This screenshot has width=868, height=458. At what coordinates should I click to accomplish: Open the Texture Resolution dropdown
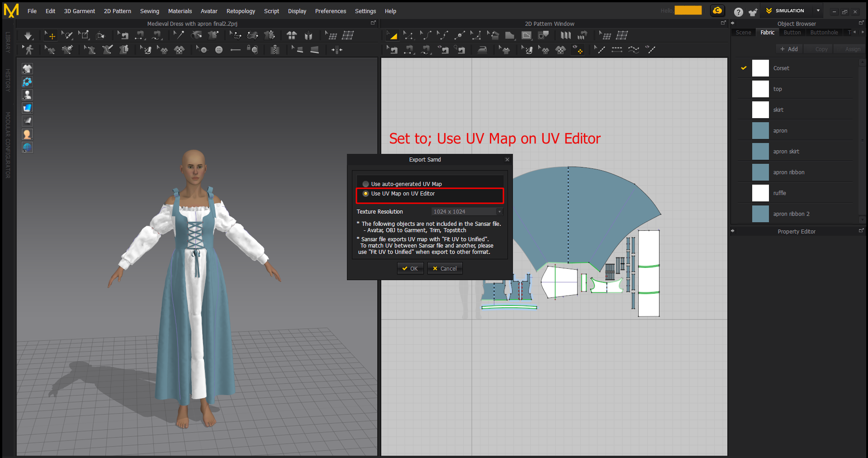tap(467, 212)
